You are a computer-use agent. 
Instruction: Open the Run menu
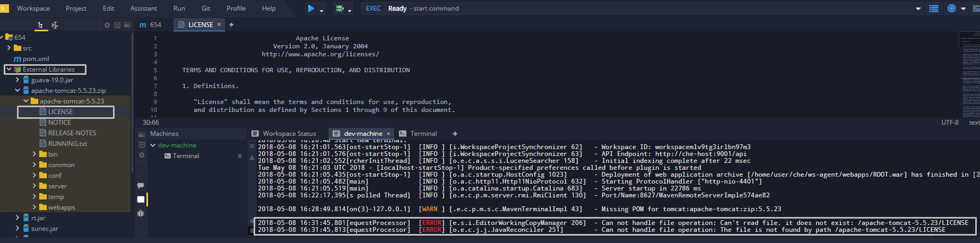tap(179, 8)
